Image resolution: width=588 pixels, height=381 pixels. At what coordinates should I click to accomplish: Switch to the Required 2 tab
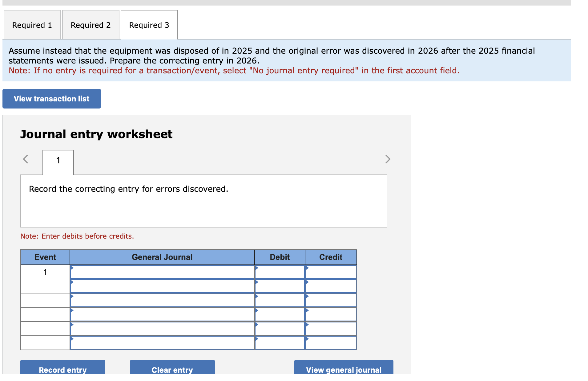point(91,25)
